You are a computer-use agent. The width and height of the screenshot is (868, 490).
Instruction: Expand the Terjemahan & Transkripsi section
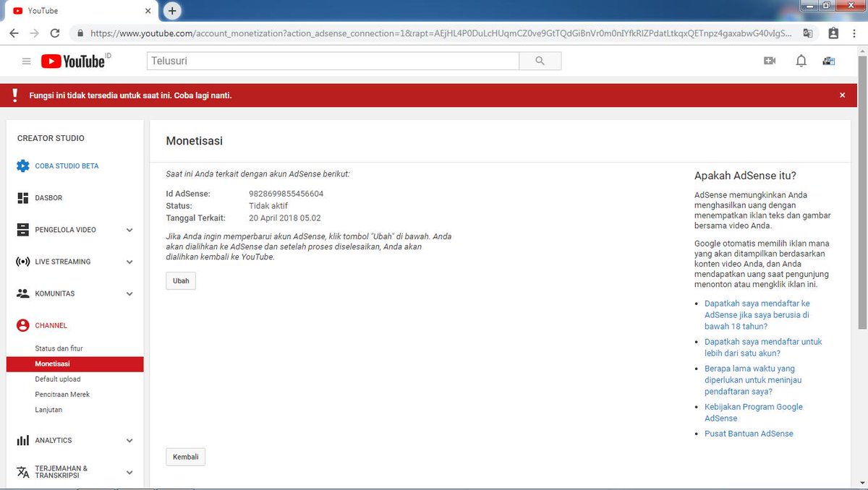point(129,472)
